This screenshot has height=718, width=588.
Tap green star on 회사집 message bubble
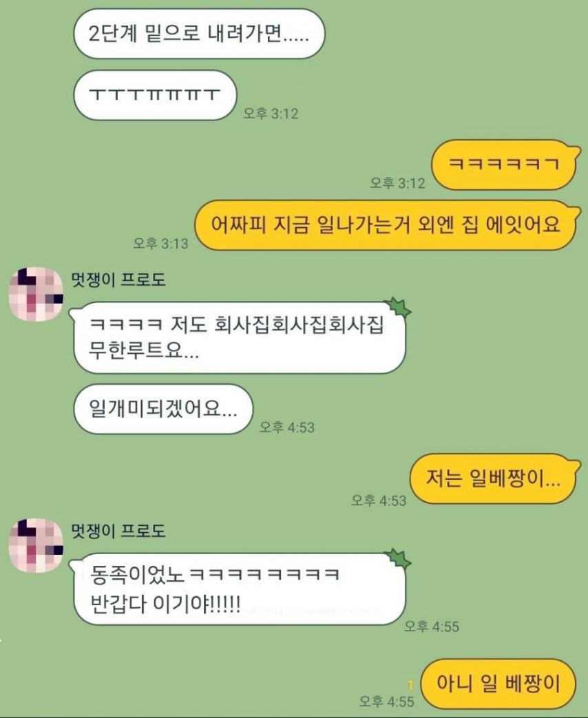[x=397, y=307]
